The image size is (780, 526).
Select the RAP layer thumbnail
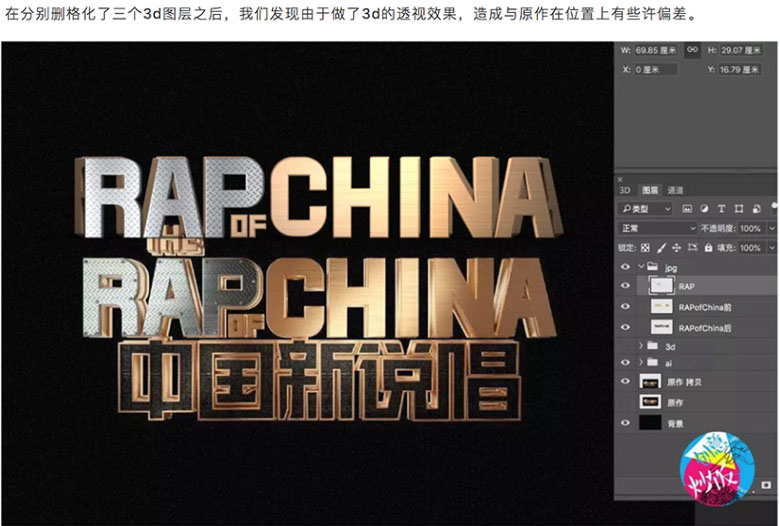click(662, 286)
